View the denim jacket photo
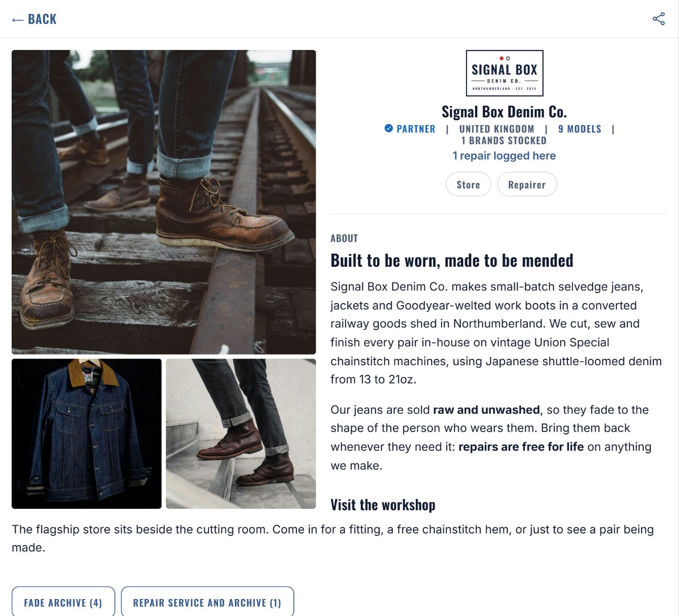 [x=86, y=434]
